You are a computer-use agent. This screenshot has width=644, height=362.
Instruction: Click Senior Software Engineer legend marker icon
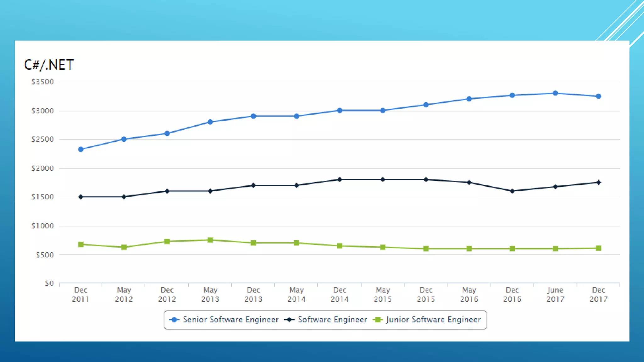[x=174, y=320]
